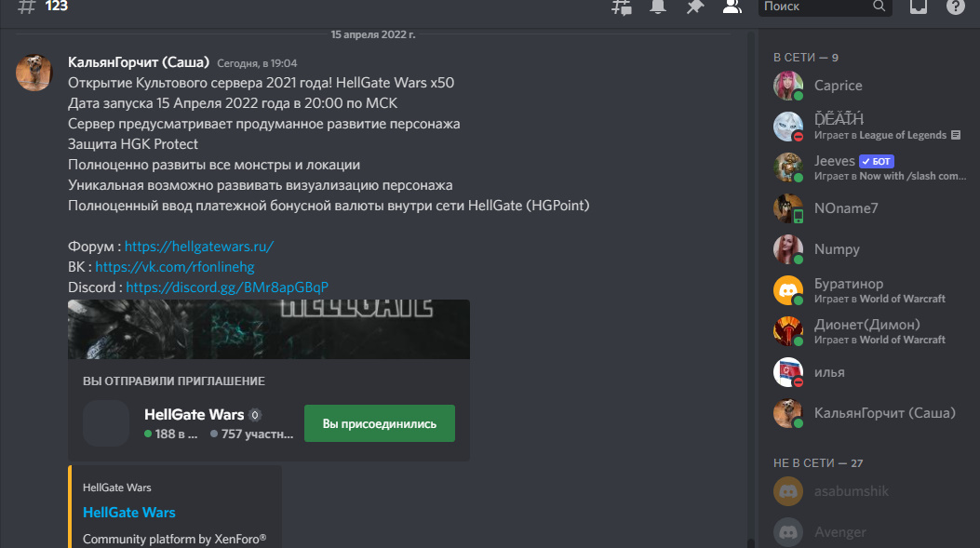Image resolution: width=980 pixels, height=548 pixels.
Task: Open Jeeves bot avatar
Action: pyautogui.click(x=788, y=167)
